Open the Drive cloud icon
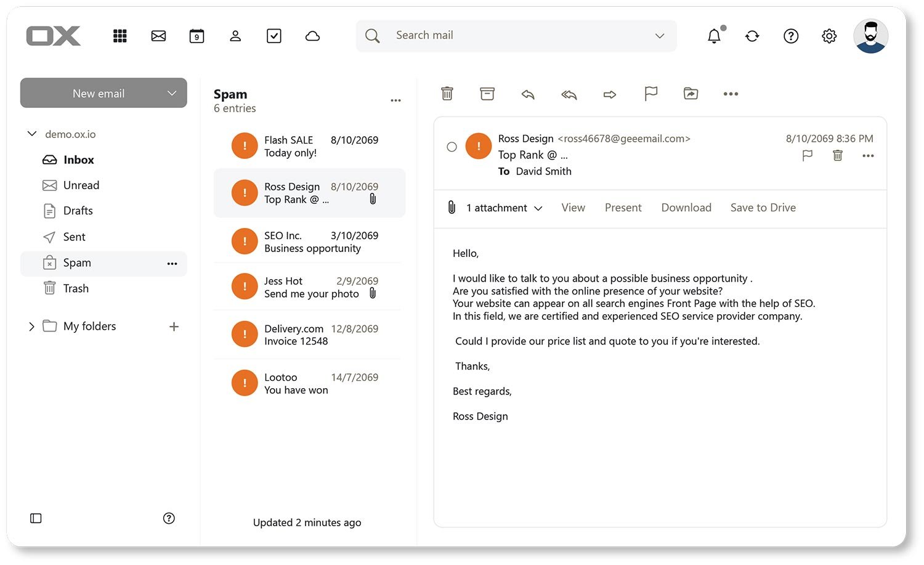The height and width of the screenshot is (565, 924). (312, 36)
